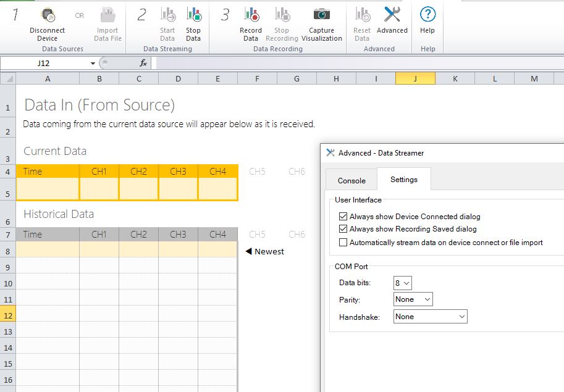Click the Disconnect Device icon
The image size is (564, 392).
[x=47, y=16]
